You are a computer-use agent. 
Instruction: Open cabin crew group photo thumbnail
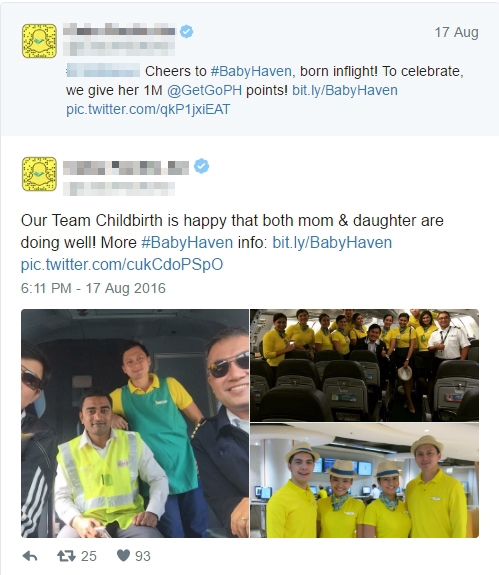(x=364, y=365)
